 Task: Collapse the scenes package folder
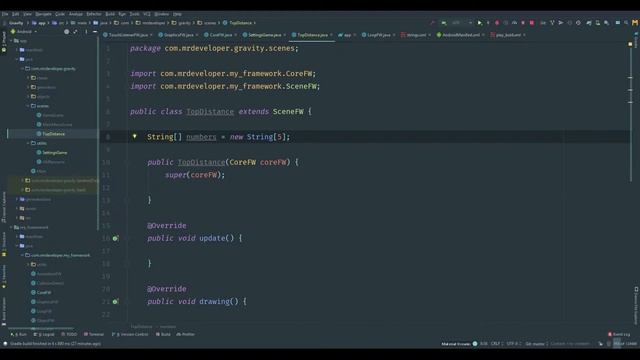pos(28,106)
